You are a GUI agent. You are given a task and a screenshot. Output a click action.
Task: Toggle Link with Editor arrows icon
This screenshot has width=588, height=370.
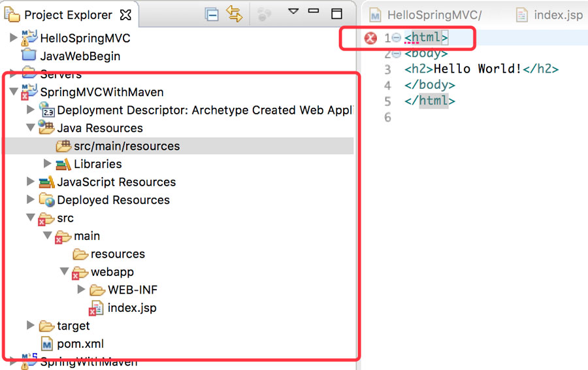coord(234,14)
